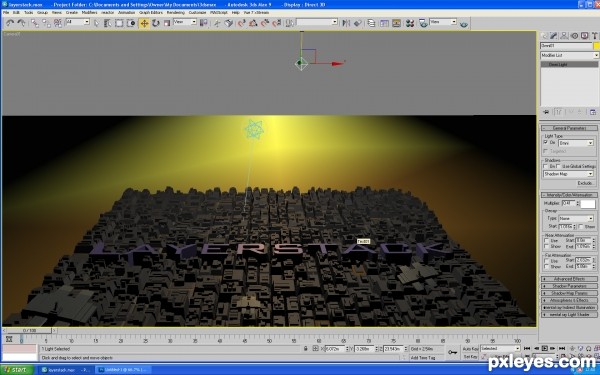Screen dimensions: 600x375
Task: Open the light type Omni dropdown
Action: pyautogui.click(x=576, y=143)
